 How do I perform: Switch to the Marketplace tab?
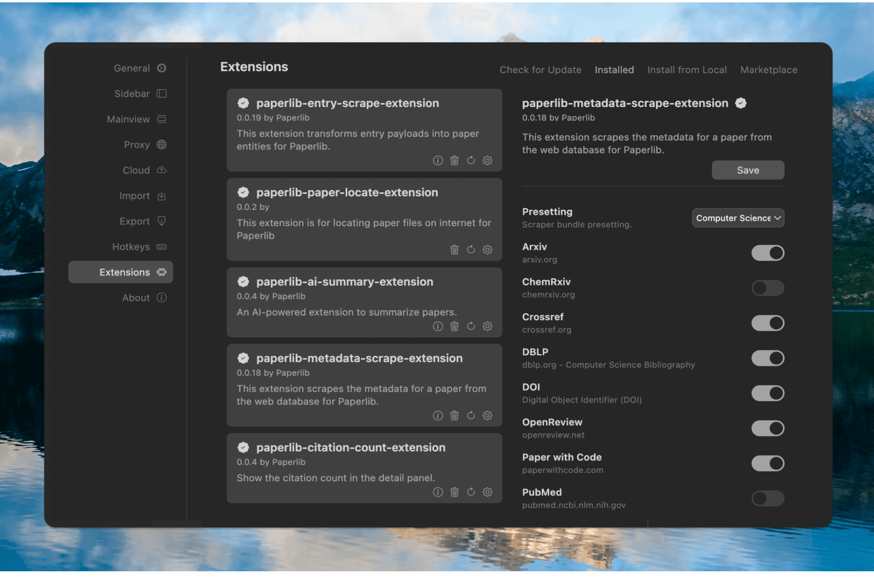click(x=768, y=70)
